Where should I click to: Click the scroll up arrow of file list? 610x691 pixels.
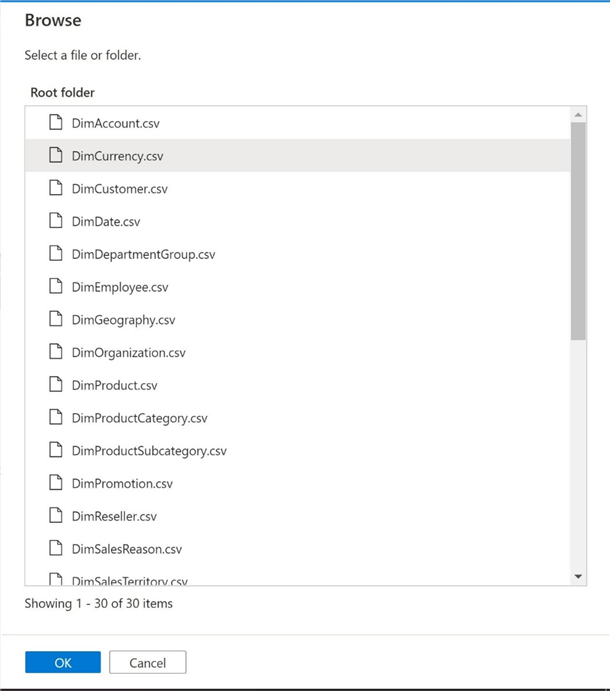coord(578,115)
